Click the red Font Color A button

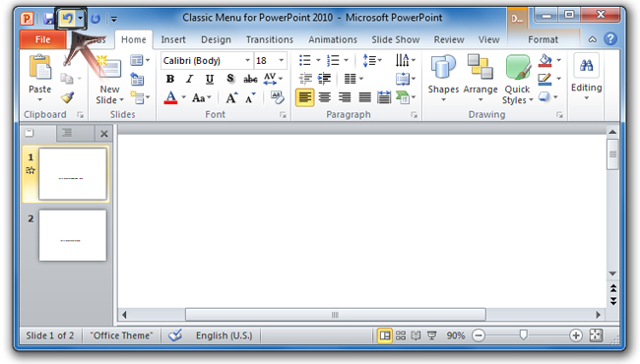(x=171, y=97)
